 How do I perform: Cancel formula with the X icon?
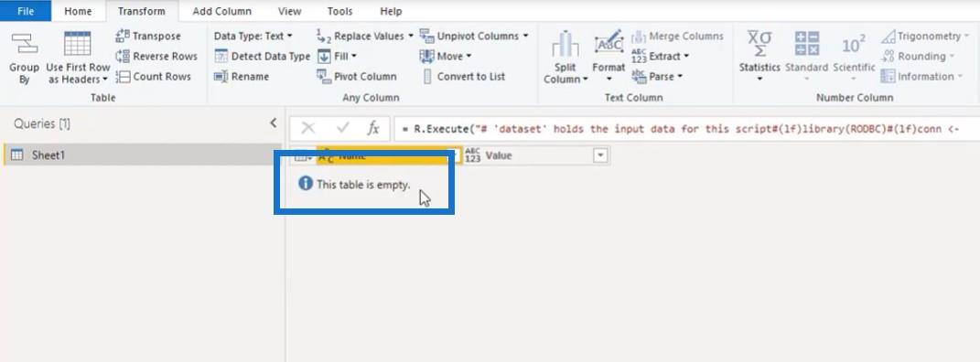pyautogui.click(x=307, y=128)
